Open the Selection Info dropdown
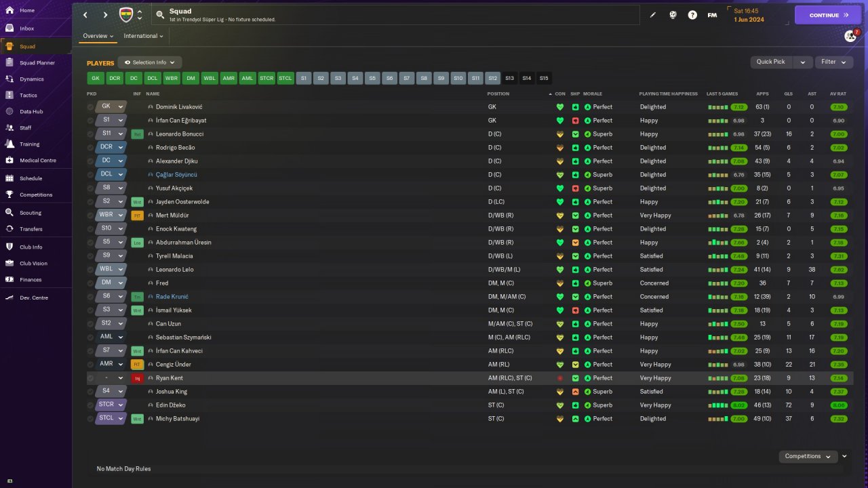 [150, 62]
